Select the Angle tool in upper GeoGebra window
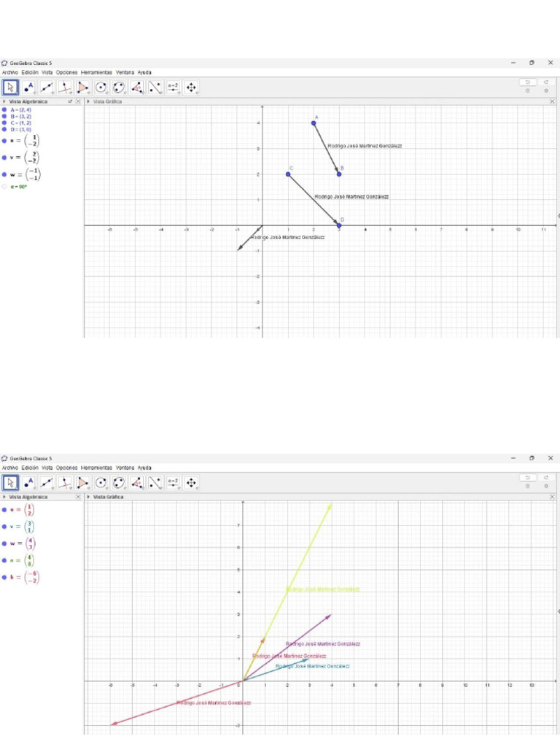 (137, 88)
